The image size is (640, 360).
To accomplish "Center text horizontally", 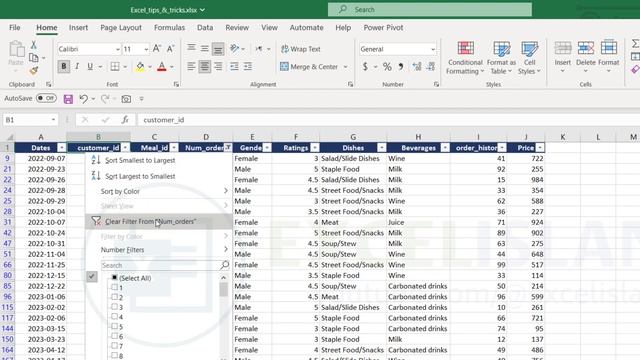I will pos(204,66).
